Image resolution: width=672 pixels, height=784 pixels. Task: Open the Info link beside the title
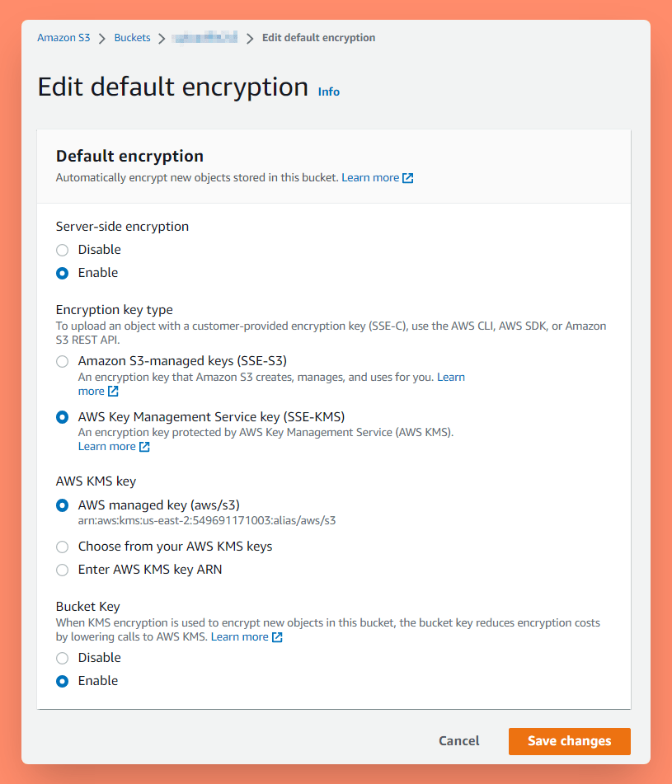tap(329, 92)
